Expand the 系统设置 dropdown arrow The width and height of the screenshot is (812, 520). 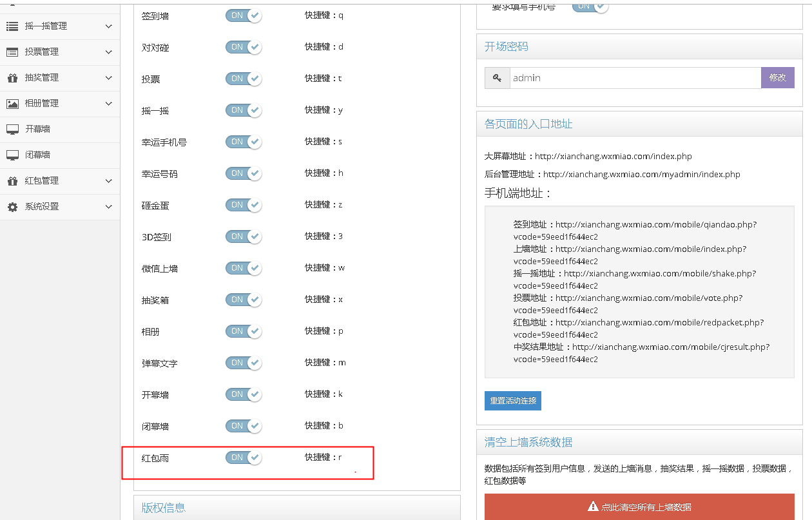[108, 207]
